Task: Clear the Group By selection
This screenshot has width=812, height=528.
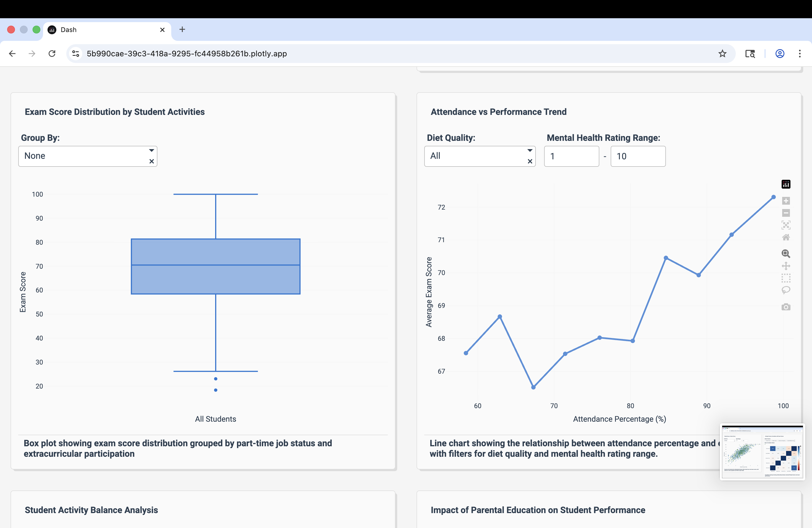Action: click(151, 161)
